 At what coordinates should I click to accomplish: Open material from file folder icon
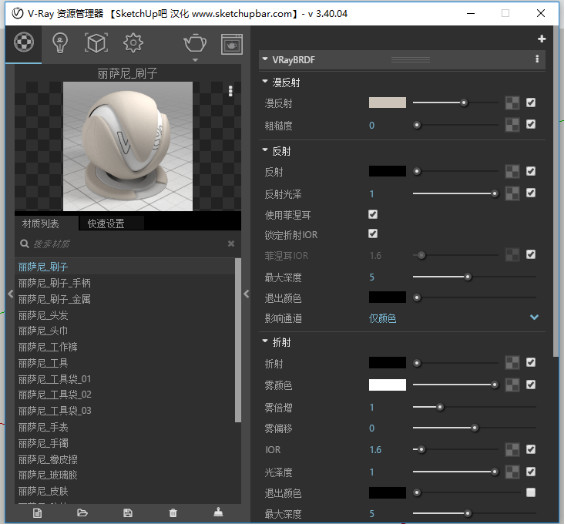[x=82, y=512]
